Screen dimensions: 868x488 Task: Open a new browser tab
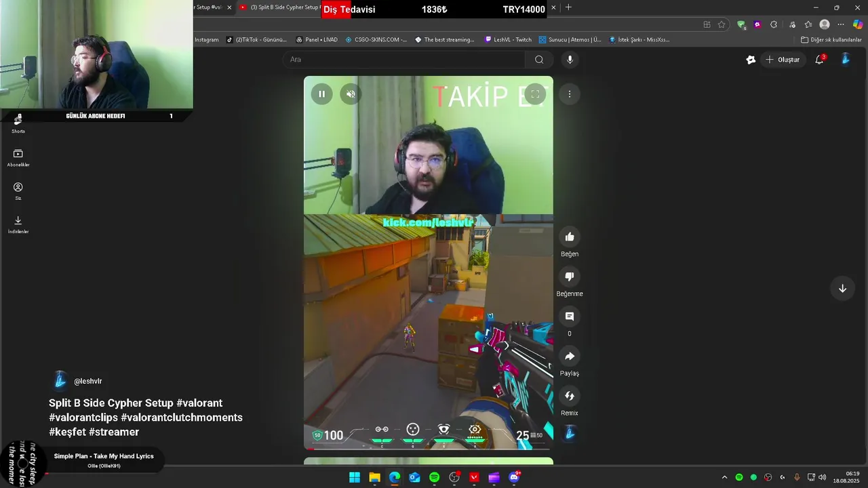coord(568,7)
